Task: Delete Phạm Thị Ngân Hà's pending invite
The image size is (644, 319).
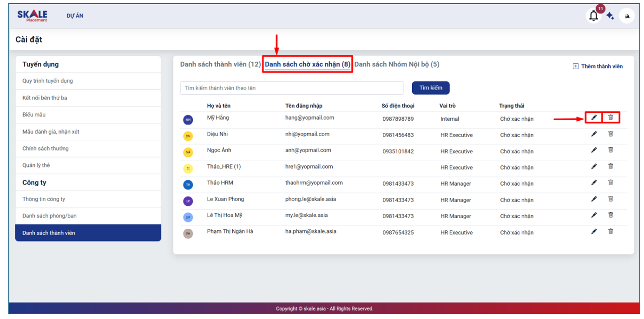Action: click(x=611, y=231)
